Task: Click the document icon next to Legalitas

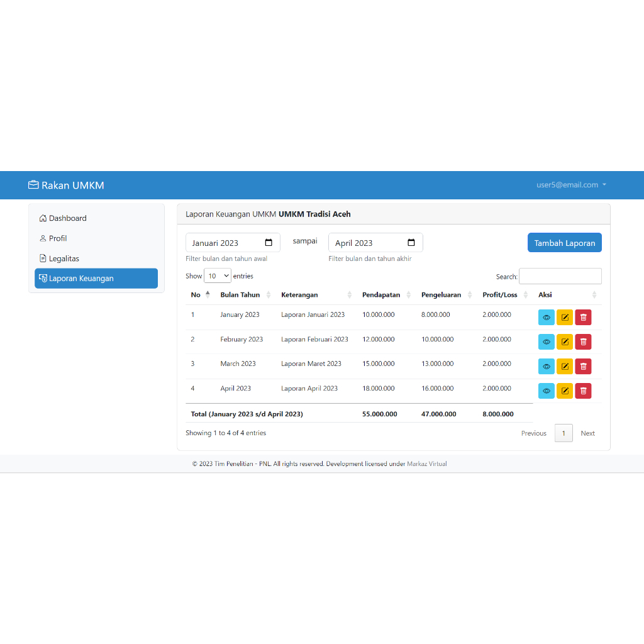Action: coord(43,258)
